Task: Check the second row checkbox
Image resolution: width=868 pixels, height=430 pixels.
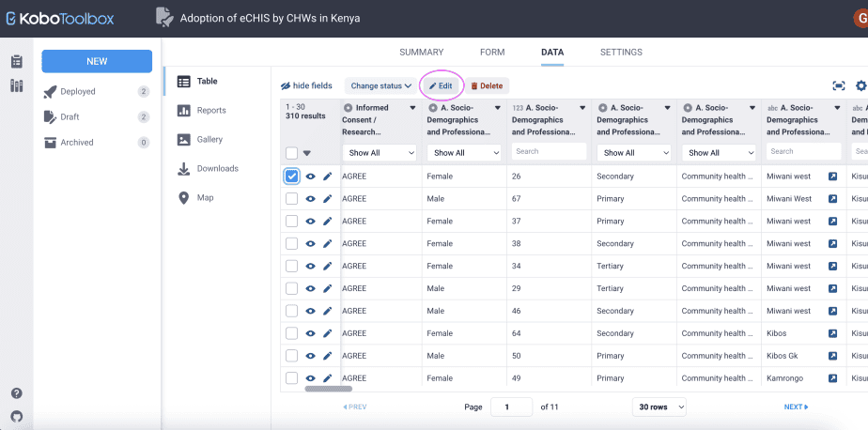Action: coord(291,198)
